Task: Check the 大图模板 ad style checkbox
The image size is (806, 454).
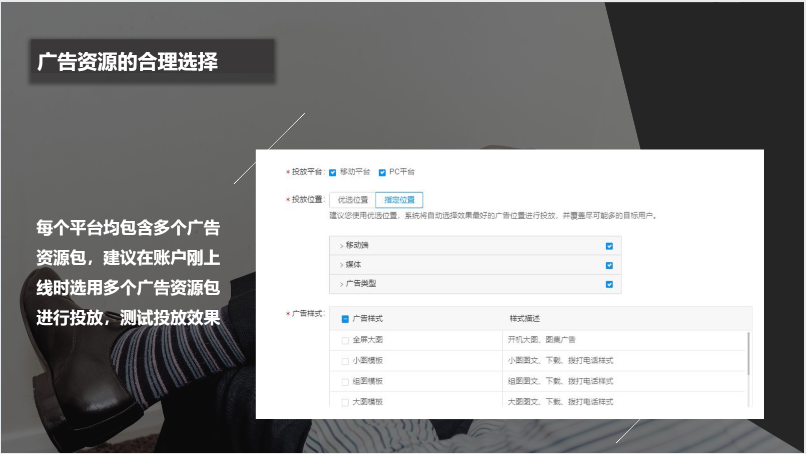Action: tap(345, 402)
